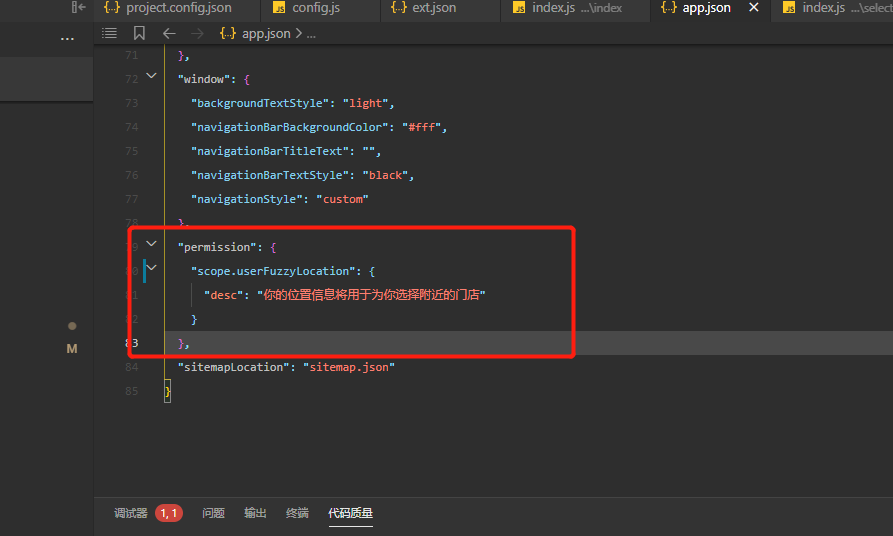Click line number 84 in gutter
Screen dimensions: 893x536
pyautogui.click(x=132, y=367)
